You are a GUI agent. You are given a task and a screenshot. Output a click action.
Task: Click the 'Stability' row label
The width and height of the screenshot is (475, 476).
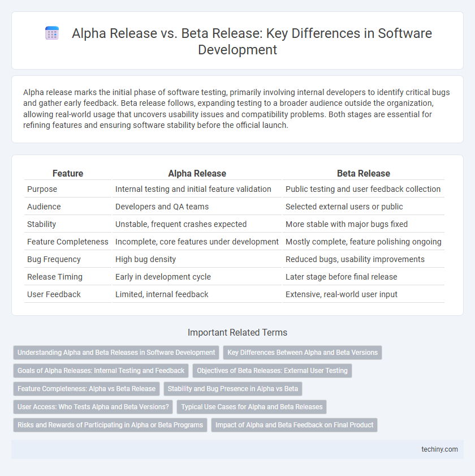pyautogui.click(x=41, y=224)
